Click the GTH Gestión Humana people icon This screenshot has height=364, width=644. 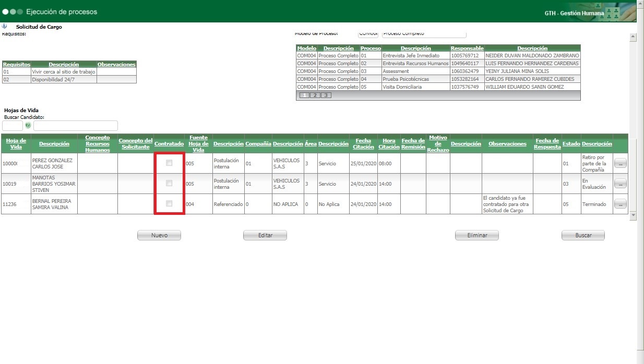(x=613, y=13)
